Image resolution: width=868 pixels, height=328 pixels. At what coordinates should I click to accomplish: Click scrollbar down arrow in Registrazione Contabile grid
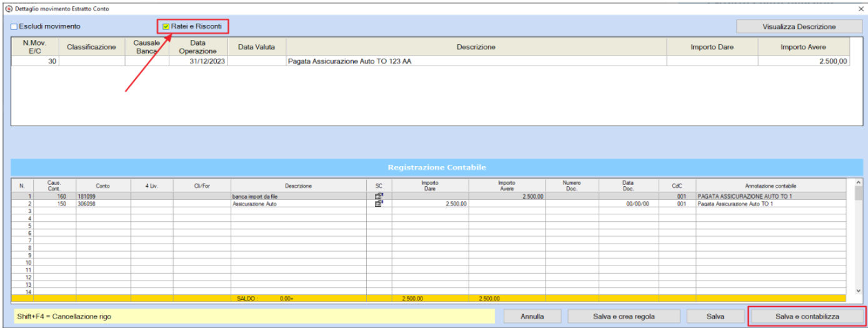858,291
